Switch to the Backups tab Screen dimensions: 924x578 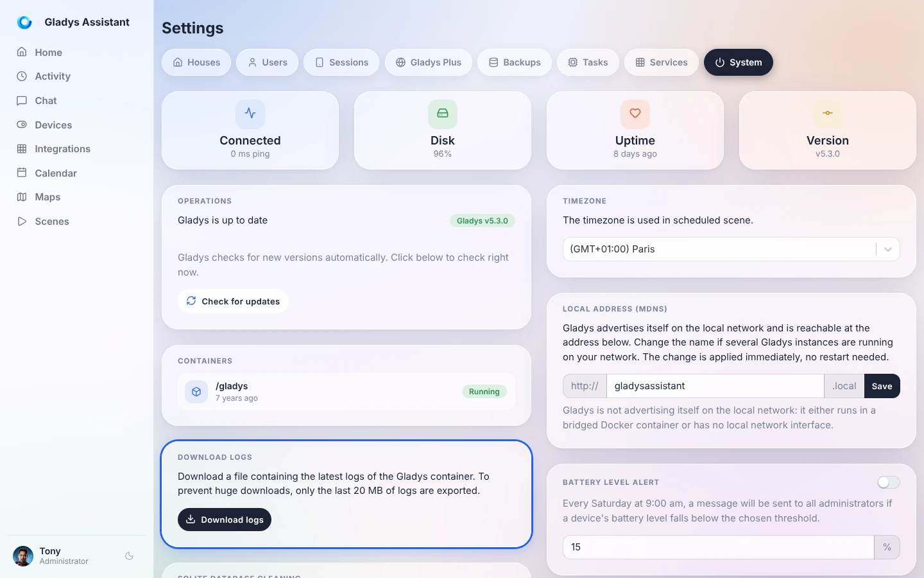point(515,62)
